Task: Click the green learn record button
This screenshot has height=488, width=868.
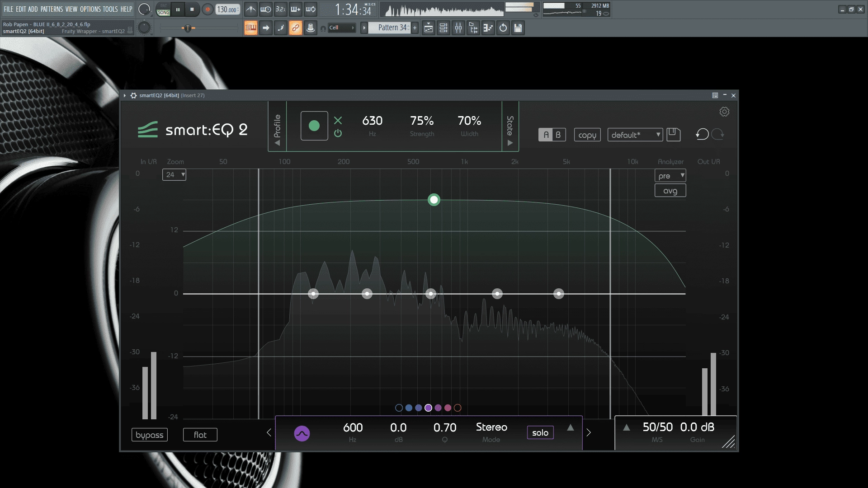Action: click(x=314, y=126)
